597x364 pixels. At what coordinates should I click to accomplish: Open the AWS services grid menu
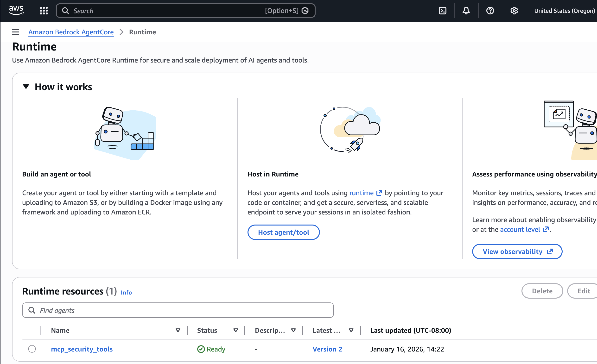(44, 11)
